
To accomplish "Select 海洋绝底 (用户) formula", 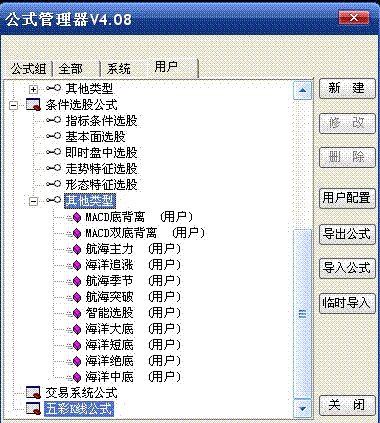I will tap(133, 361).
